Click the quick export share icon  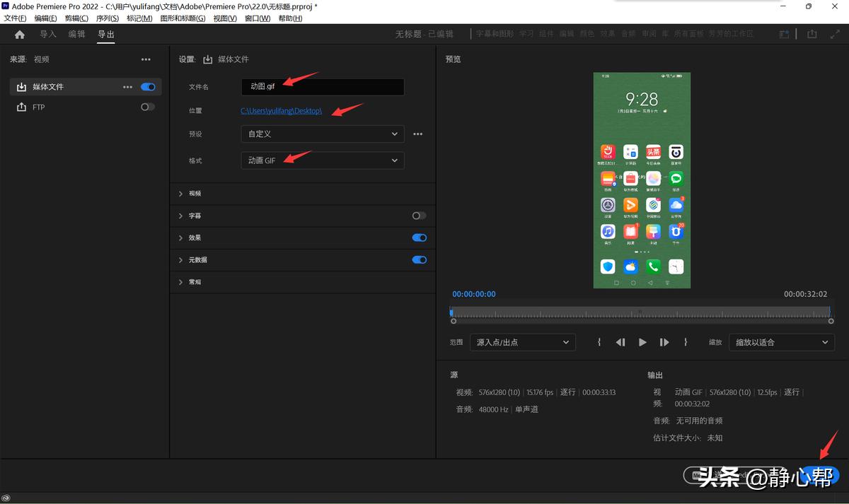(812, 34)
